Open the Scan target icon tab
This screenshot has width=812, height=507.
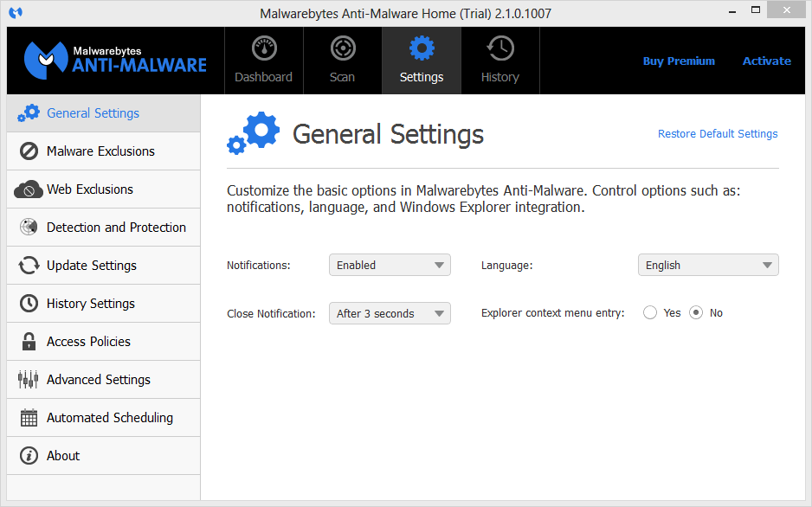[343, 48]
